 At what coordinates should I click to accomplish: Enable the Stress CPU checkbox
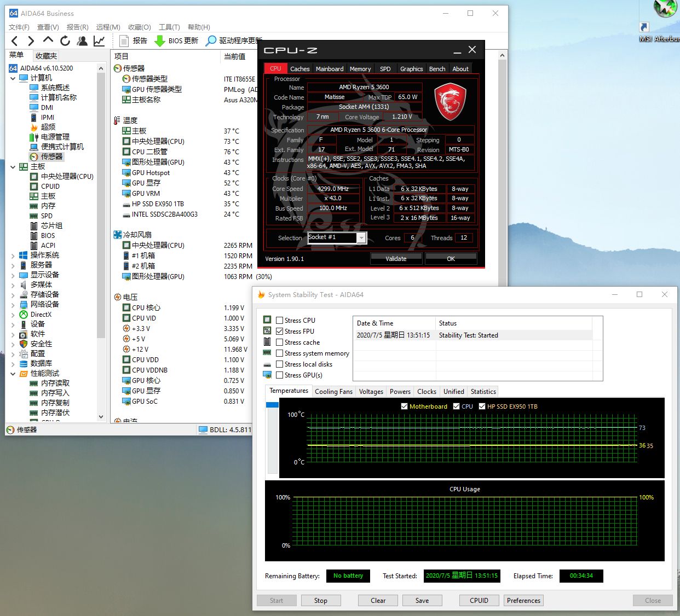click(280, 321)
